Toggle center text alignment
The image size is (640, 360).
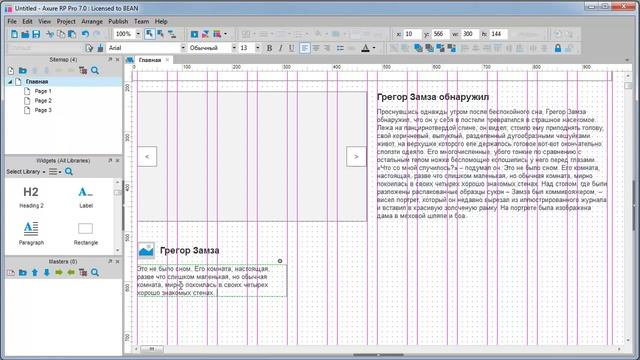pos(316,48)
